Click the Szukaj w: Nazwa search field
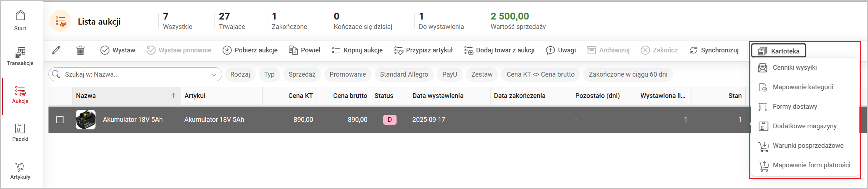 pyautogui.click(x=134, y=74)
